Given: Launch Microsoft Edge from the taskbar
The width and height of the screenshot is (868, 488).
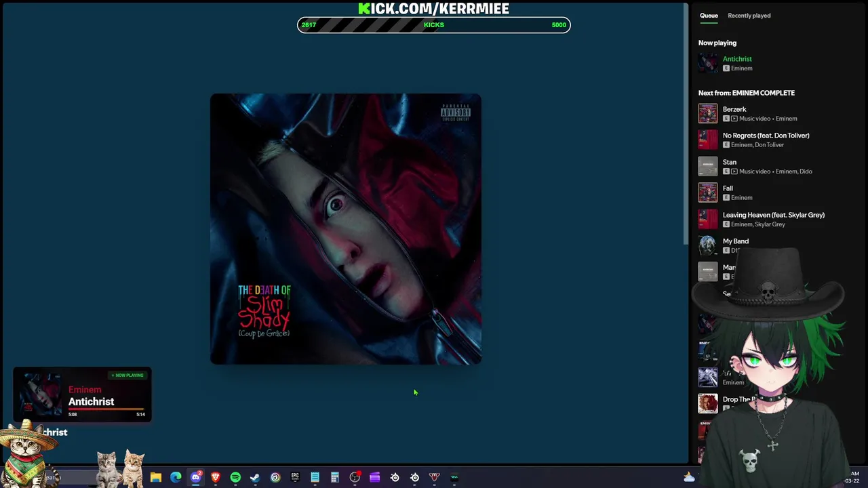Looking at the screenshot, I should 176,477.
